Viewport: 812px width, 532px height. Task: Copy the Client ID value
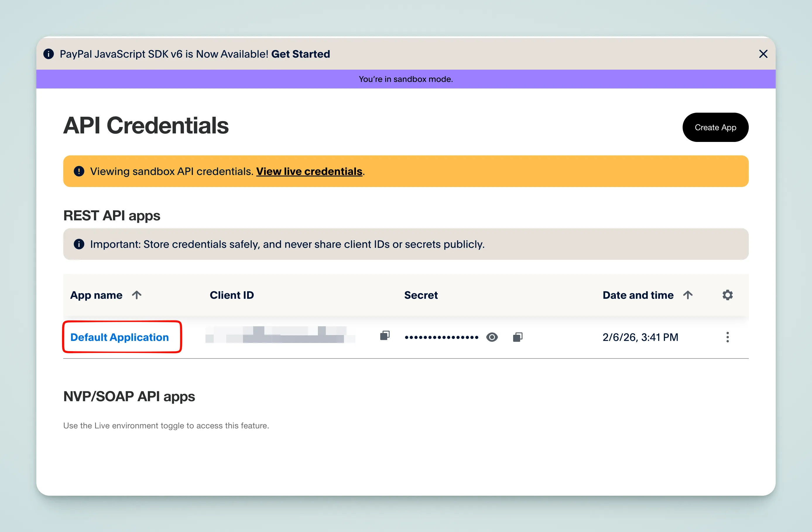pyautogui.click(x=385, y=336)
